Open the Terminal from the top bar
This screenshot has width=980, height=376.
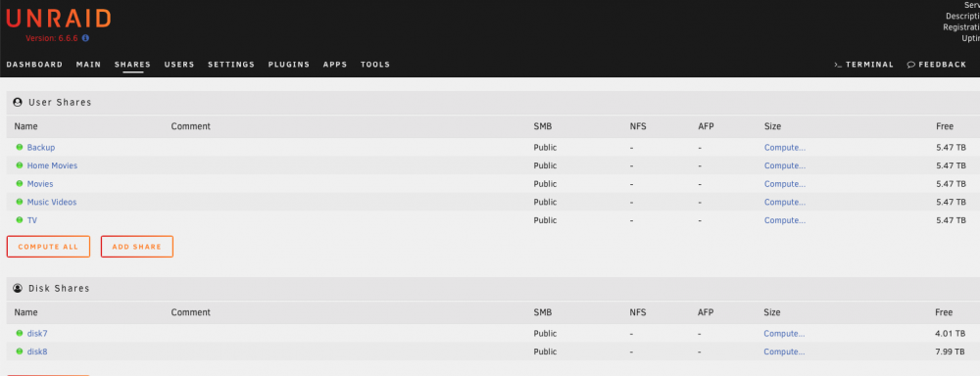tap(863, 65)
